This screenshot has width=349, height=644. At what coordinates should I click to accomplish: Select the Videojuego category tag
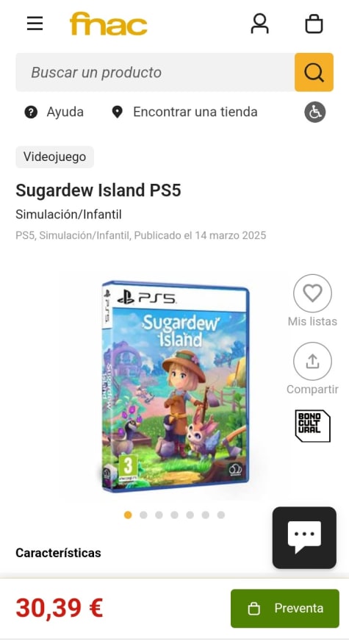point(54,157)
